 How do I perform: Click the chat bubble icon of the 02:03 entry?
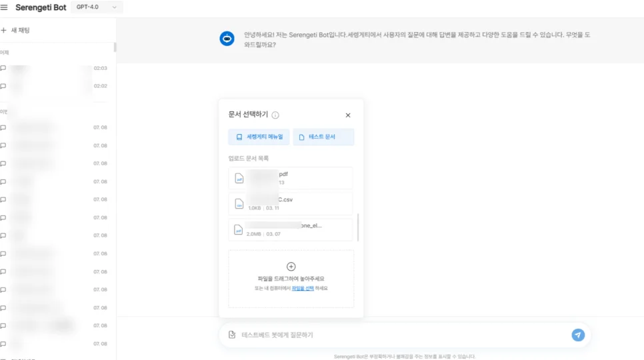[x=3, y=68]
